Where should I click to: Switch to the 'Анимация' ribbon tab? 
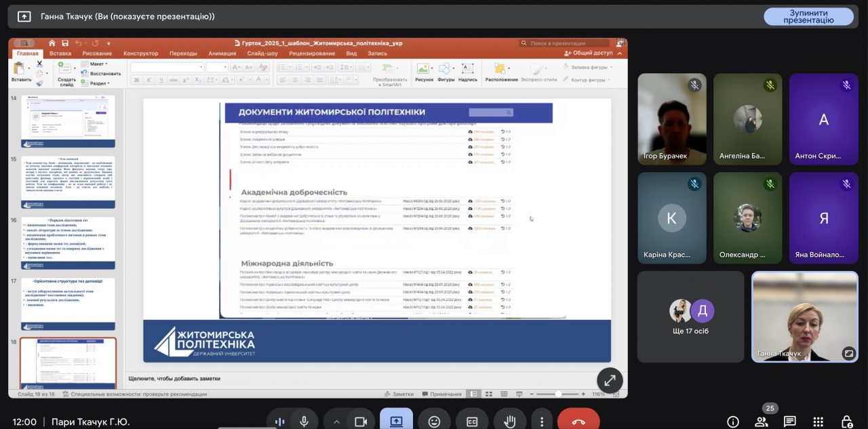coord(222,54)
